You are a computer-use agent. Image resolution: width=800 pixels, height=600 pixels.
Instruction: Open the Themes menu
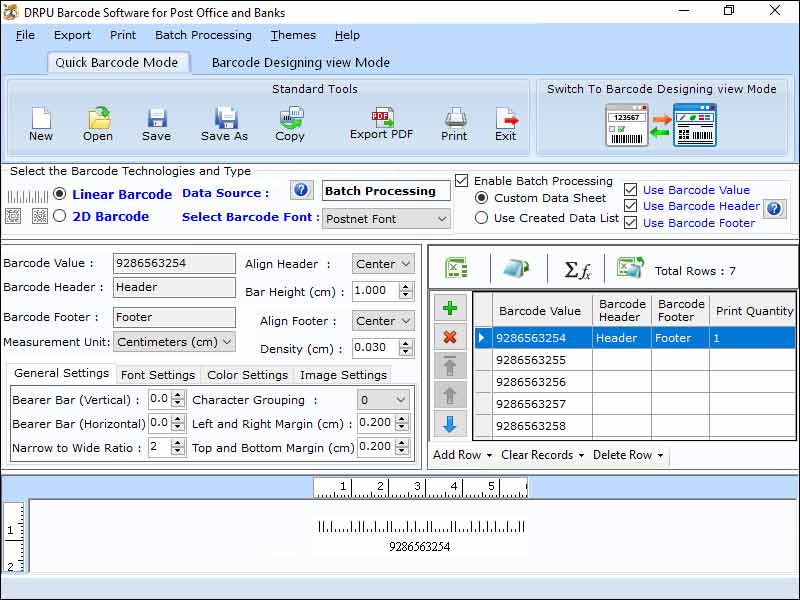click(293, 35)
